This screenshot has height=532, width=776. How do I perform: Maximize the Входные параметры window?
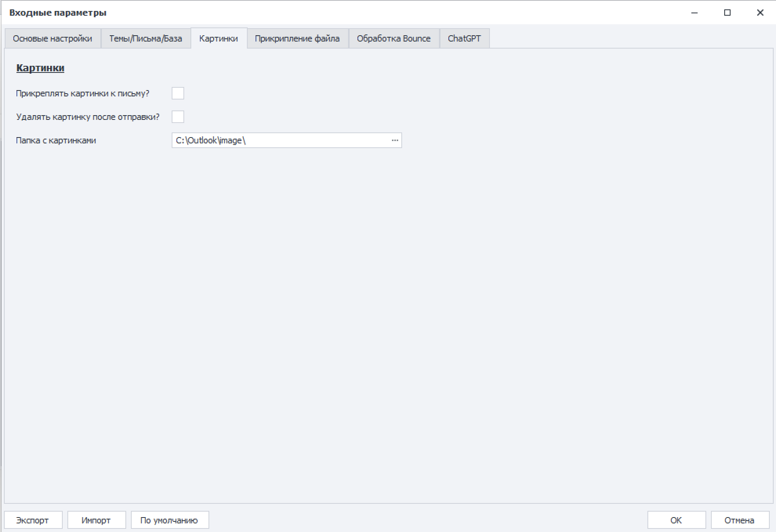[x=727, y=13]
